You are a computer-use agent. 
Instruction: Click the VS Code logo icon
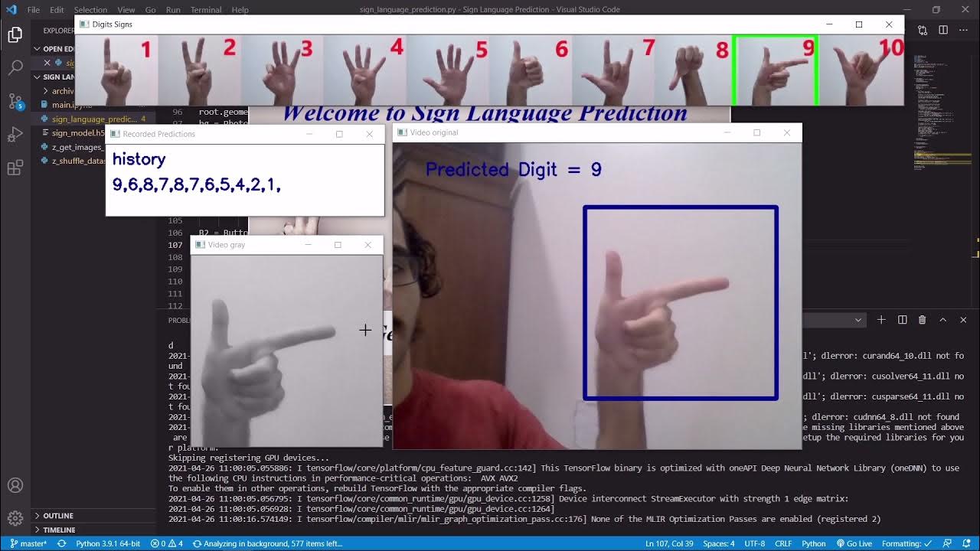point(11,10)
